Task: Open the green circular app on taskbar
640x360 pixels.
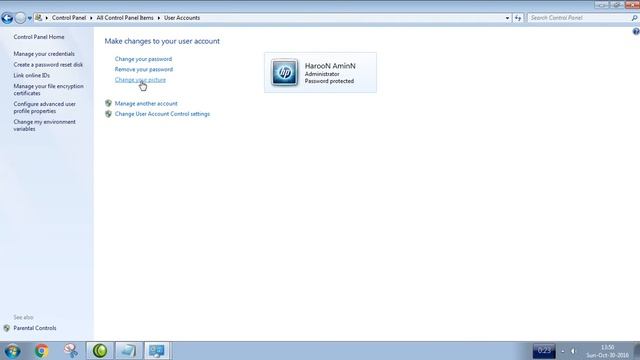Action: (x=100, y=351)
